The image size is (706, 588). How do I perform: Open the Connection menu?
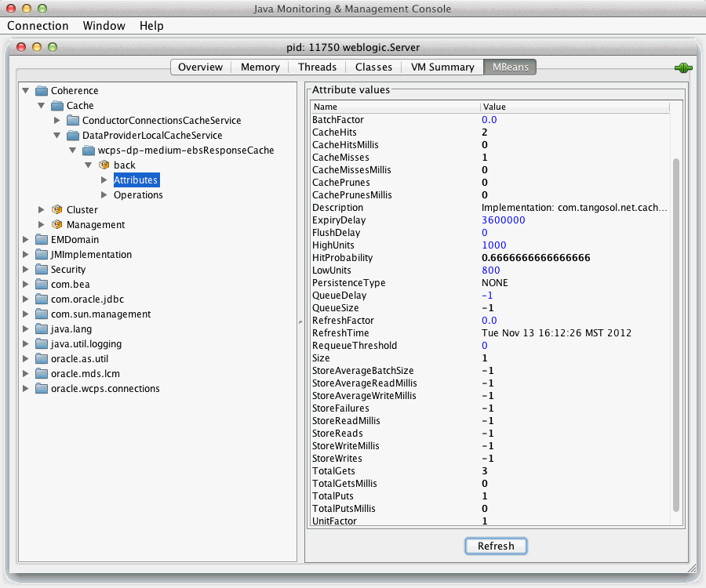pyautogui.click(x=38, y=26)
